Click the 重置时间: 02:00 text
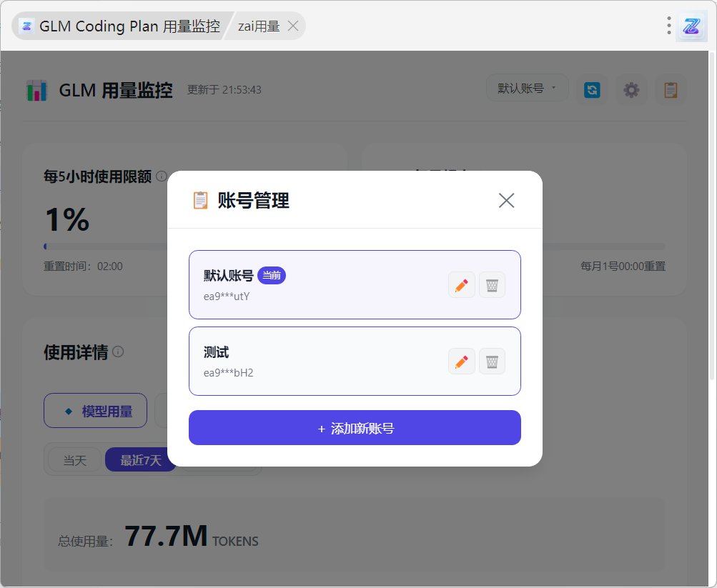The image size is (717, 588). point(83,266)
